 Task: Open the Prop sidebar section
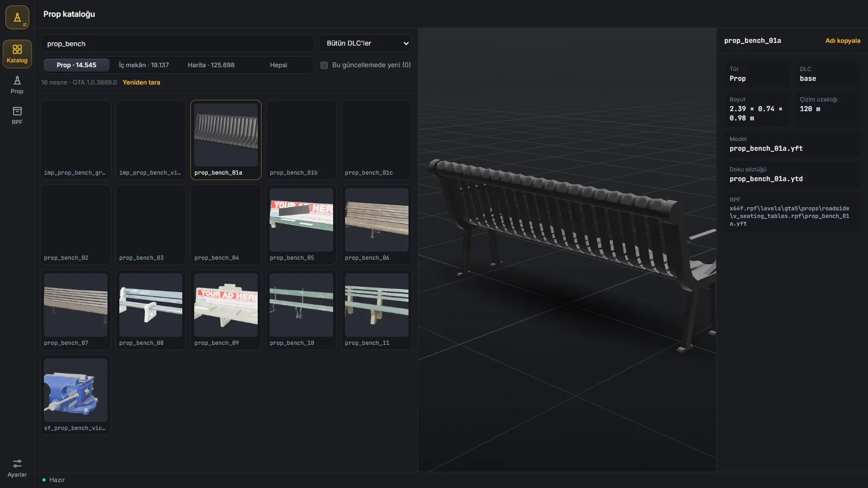[17, 85]
